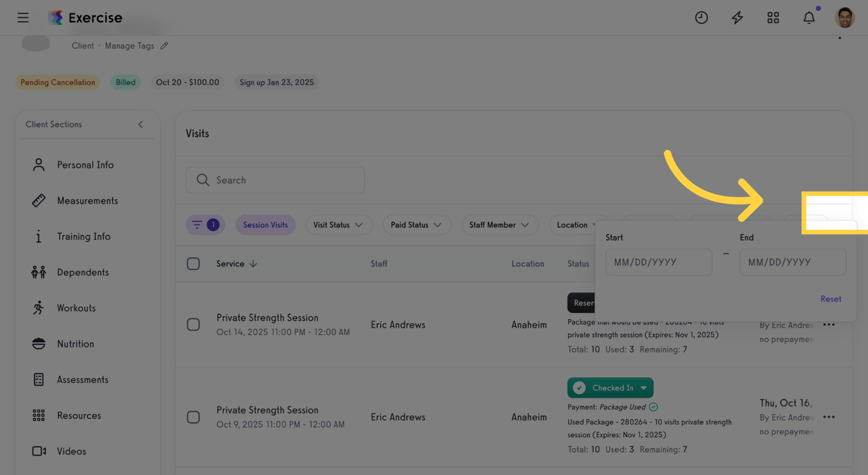Open notifications via the bell icon
The image size is (868, 475).
pos(809,17)
